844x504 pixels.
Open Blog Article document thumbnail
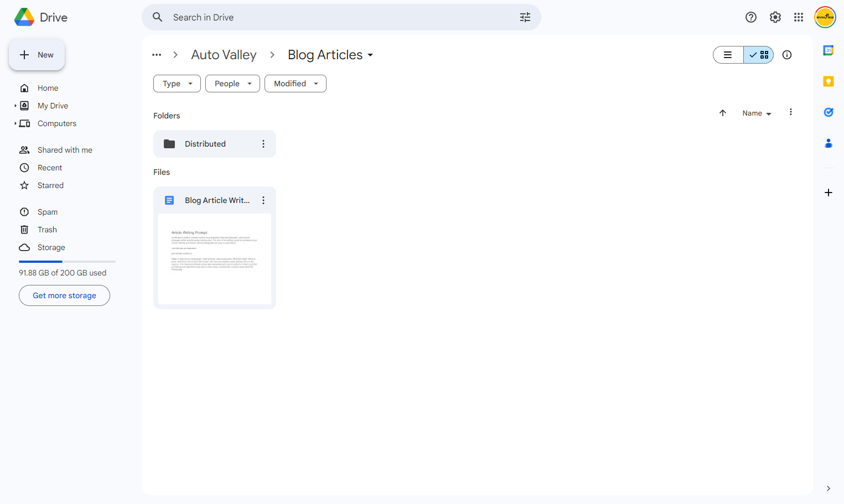215,259
